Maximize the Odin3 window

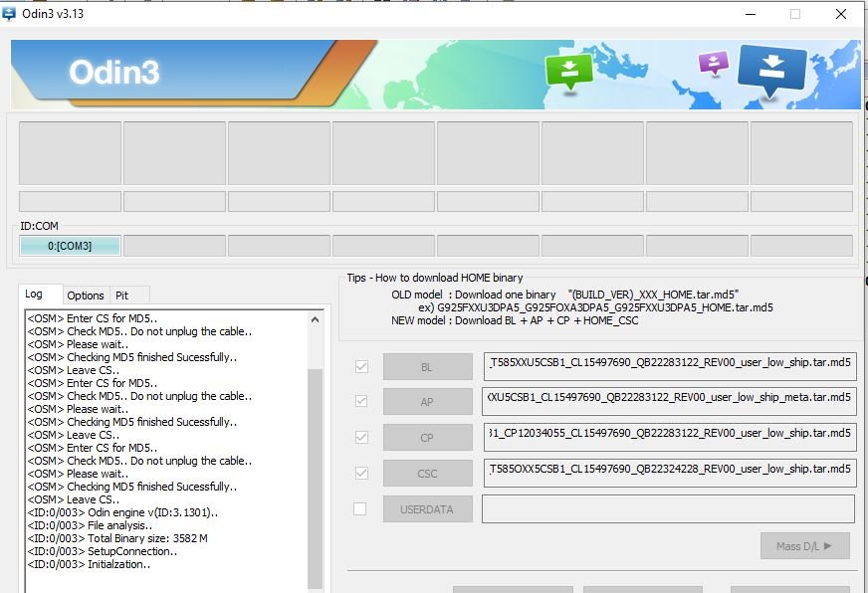pos(795,14)
